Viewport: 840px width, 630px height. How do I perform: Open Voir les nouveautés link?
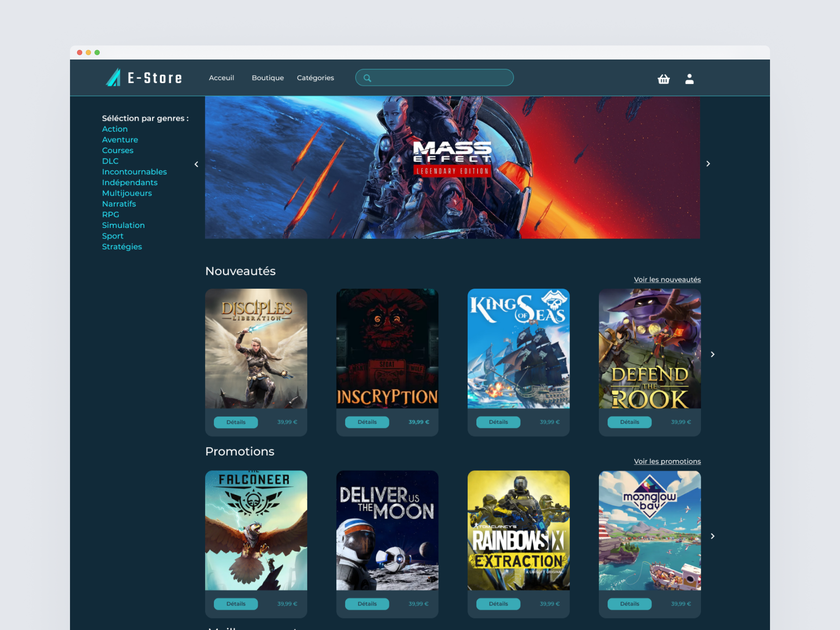click(667, 280)
